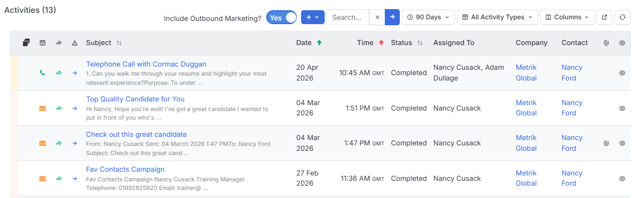View Fav Contacts Campaign row eye icon

[622, 179]
